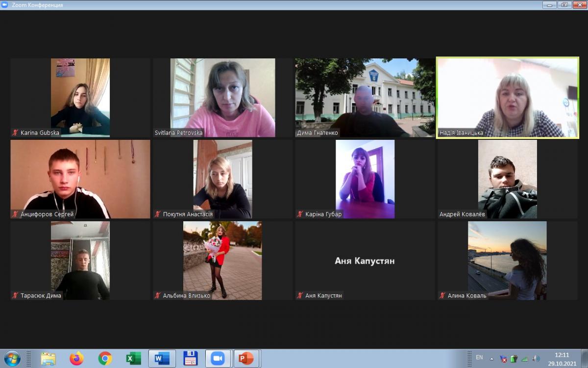Screen dimensions: 588x368
Task: Select Каріна Губар's video image
Action: [365, 179]
